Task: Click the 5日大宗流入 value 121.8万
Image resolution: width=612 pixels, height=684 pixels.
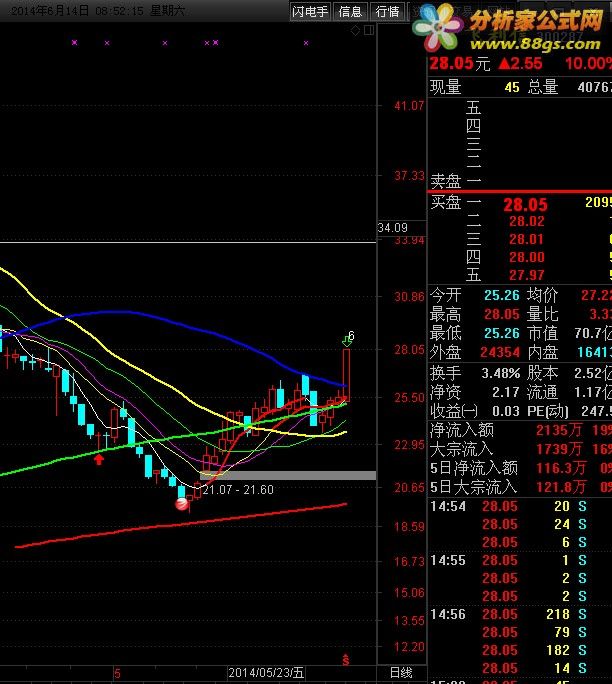Action: click(561, 487)
